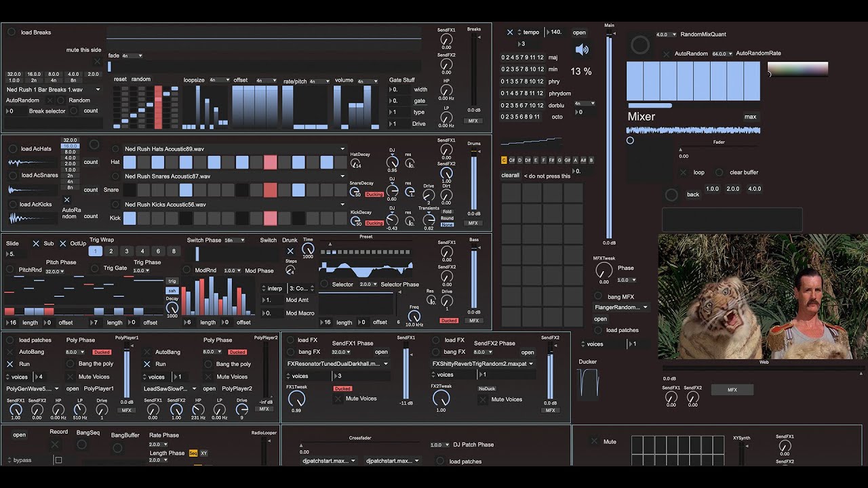
Task: Click the SnareDecay knob
Action: 355,192
